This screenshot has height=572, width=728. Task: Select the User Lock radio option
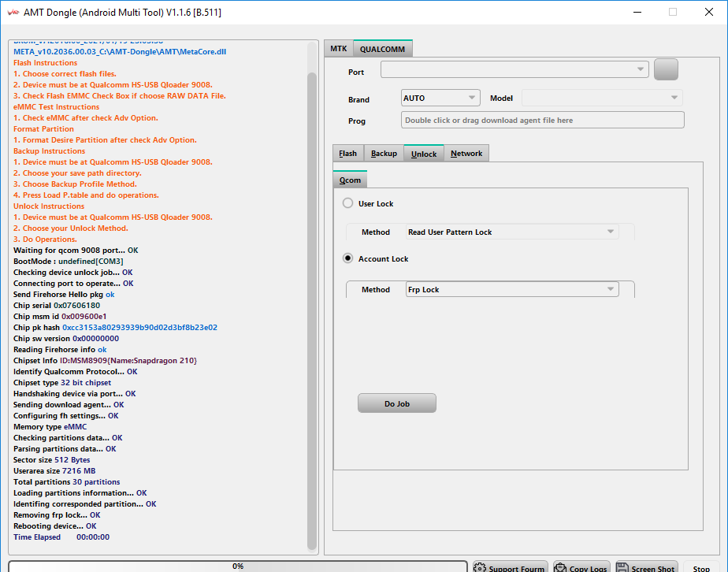348,203
